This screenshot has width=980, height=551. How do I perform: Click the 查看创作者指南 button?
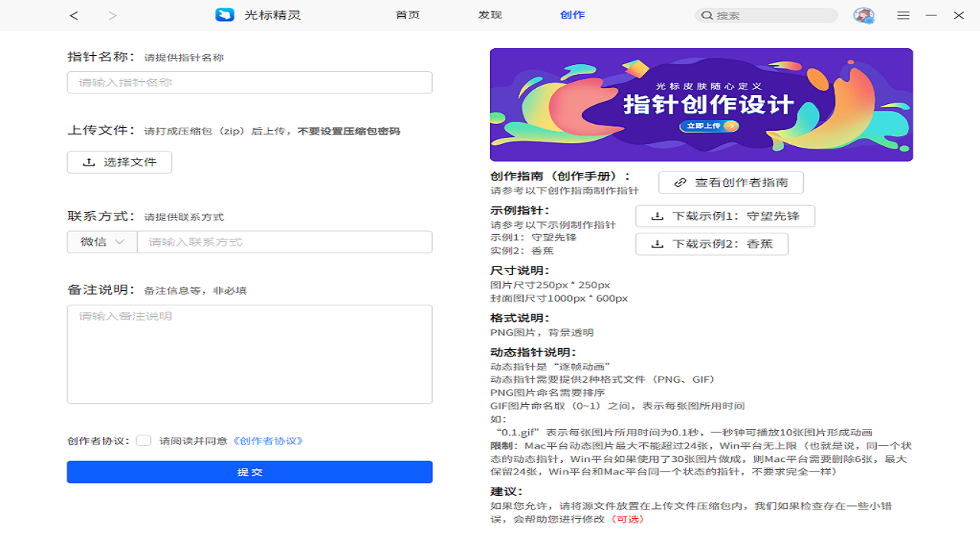point(730,182)
